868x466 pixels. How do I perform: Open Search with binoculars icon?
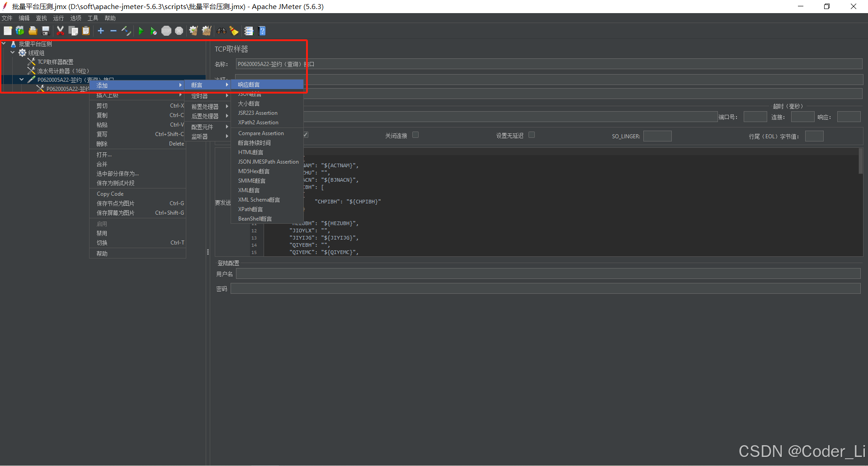pyautogui.click(x=222, y=31)
